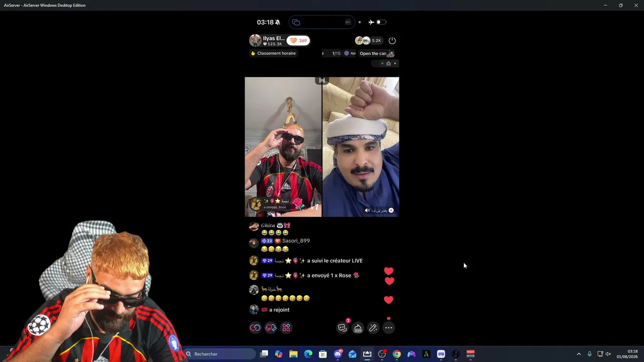Viewport: 644px width, 362px height.
Task: Click the Rechercher taskbar search box
Action: pos(219,354)
